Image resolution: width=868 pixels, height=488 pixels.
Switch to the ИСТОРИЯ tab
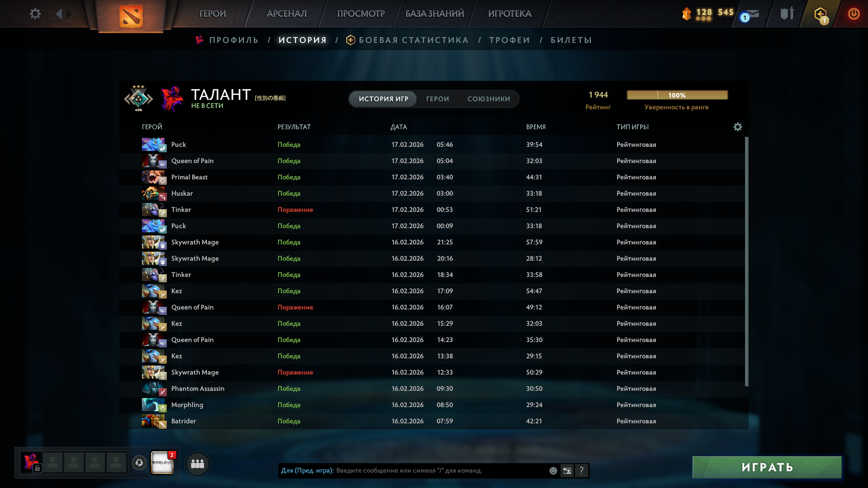click(x=302, y=40)
